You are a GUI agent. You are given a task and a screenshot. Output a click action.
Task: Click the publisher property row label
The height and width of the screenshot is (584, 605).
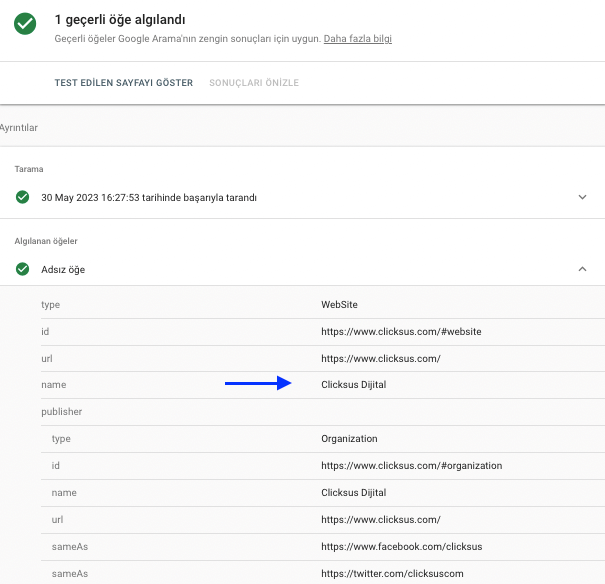[62, 412]
